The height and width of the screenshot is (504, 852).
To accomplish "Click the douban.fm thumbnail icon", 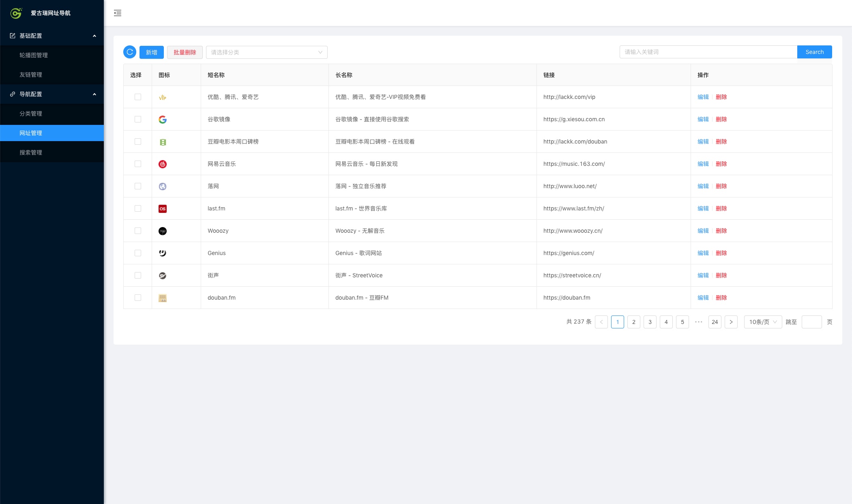I will coord(163,298).
